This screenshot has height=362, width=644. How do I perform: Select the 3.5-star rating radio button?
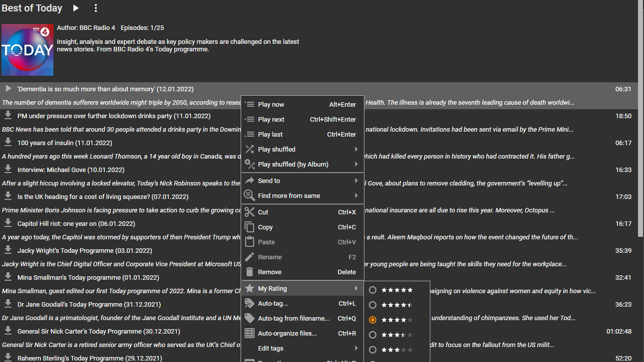(372, 335)
